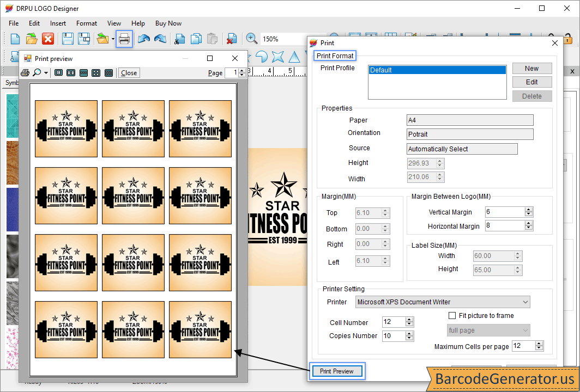This screenshot has width=580, height=392.
Task: Open the Format menu
Action: [x=87, y=23]
